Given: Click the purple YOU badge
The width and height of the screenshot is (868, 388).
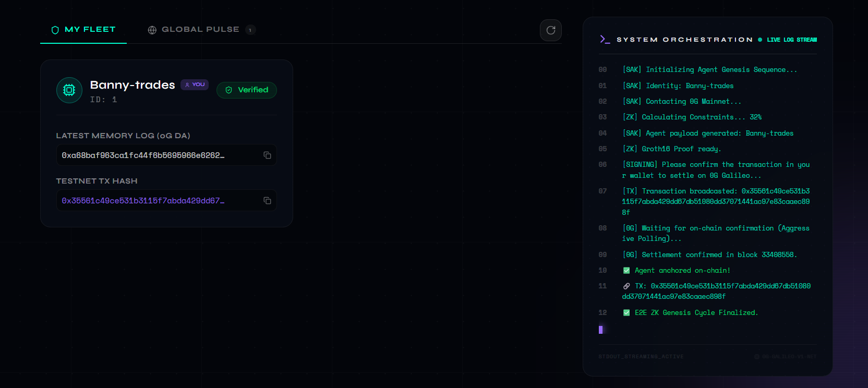Looking at the screenshot, I should (195, 84).
